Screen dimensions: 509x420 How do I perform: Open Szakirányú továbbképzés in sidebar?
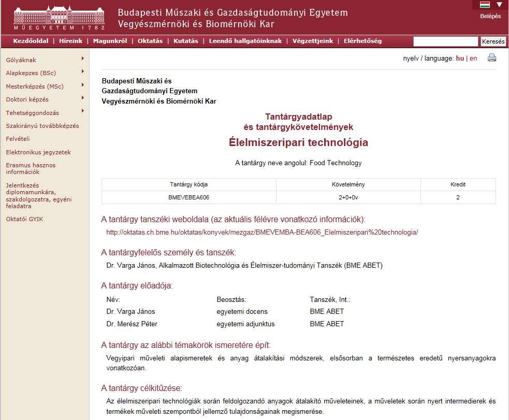[42, 126]
